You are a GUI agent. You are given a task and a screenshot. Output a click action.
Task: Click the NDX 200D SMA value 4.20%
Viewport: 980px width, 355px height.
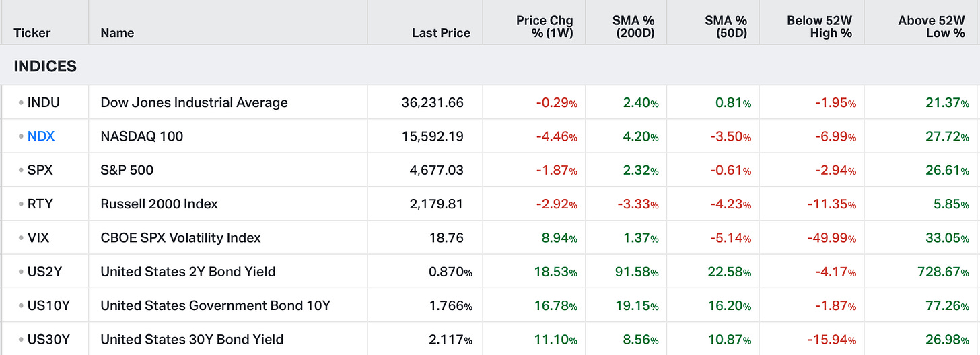tap(640, 136)
